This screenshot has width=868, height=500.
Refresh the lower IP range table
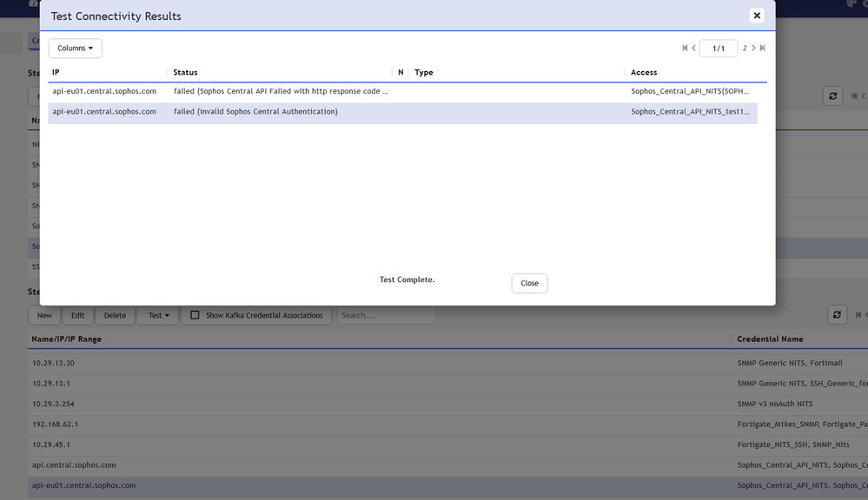(837, 315)
